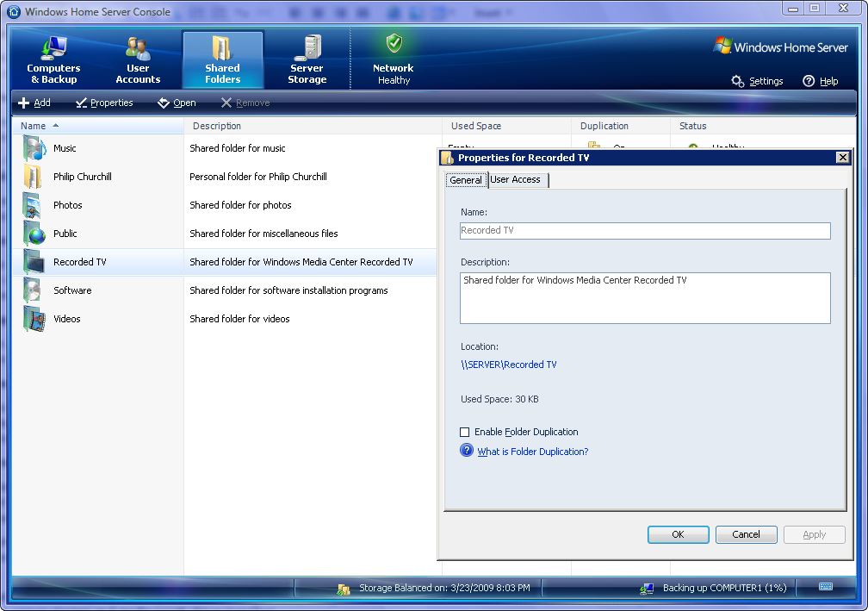Close the Properties for Recorded TV dialog
The height and width of the screenshot is (611, 868).
click(842, 158)
